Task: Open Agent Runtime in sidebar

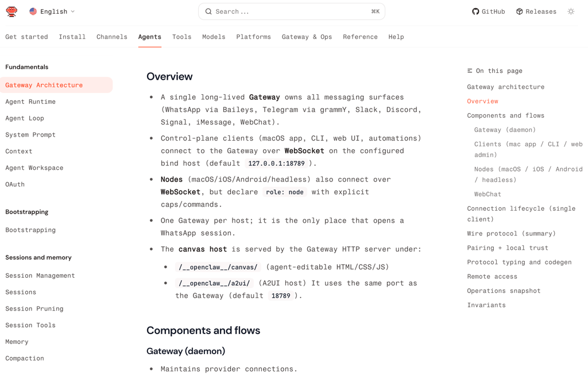Action: (x=30, y=102)
